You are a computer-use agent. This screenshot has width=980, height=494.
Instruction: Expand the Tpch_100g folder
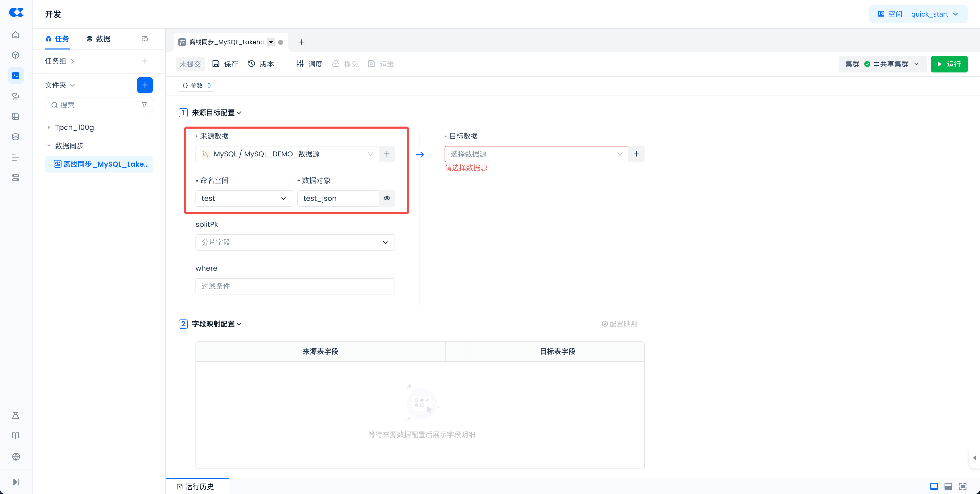pyautogui.click(x=49, y=127)
